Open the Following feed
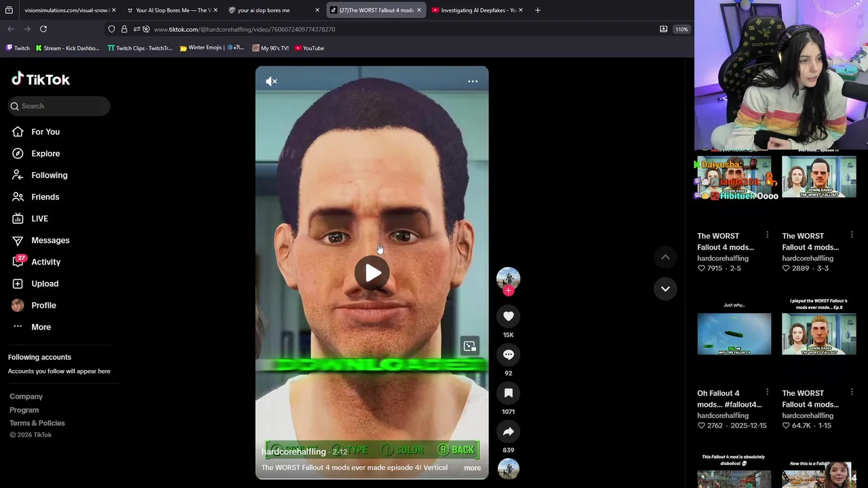Image resolution: width=868 pixels, height=488 pixels. click(50, 175)
